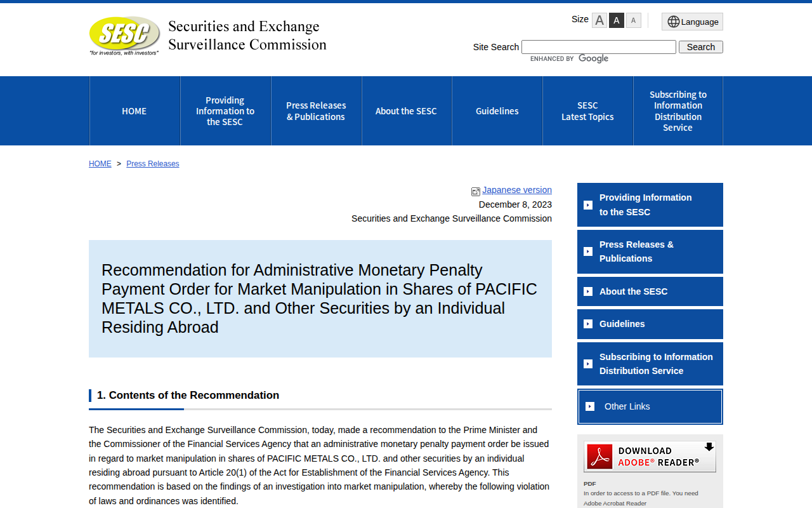The width and height of the screenshot is (812, 508).
Task: Click the Site Search text field
Action: click(x=598, y=47)
